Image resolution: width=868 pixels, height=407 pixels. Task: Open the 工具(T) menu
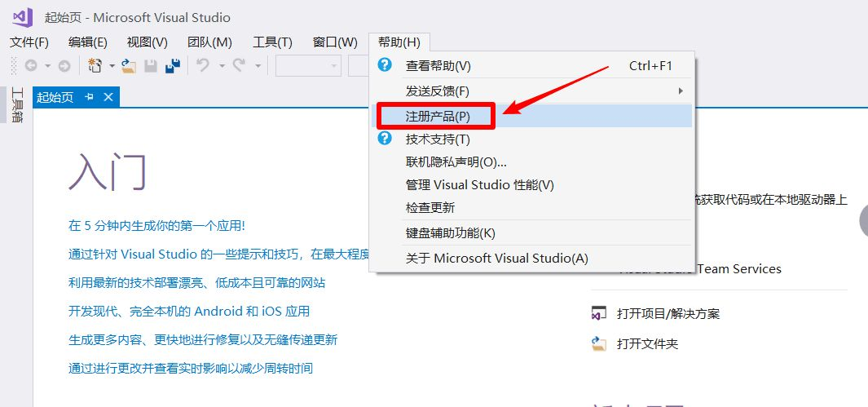(x=272, y=42)
